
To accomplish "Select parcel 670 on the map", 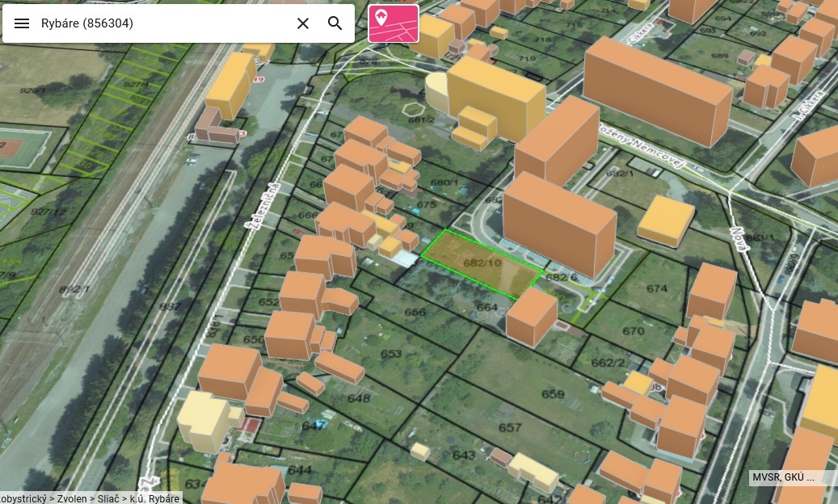I will coord(634,331).
